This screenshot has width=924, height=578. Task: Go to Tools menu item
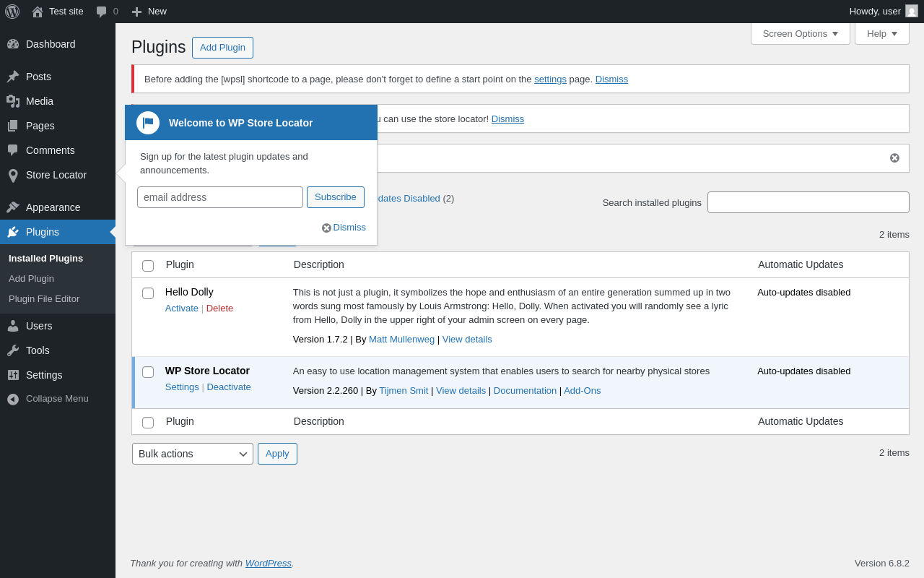click(58, 350)
